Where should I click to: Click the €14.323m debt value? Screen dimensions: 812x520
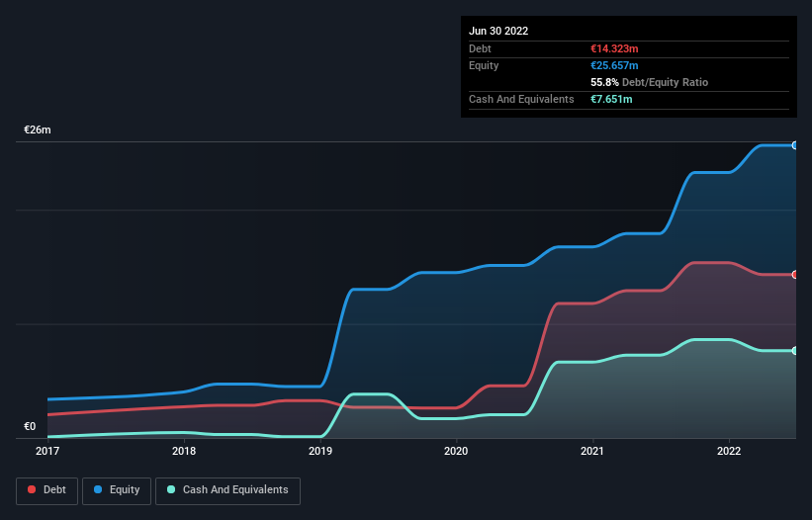pos(614,48)
